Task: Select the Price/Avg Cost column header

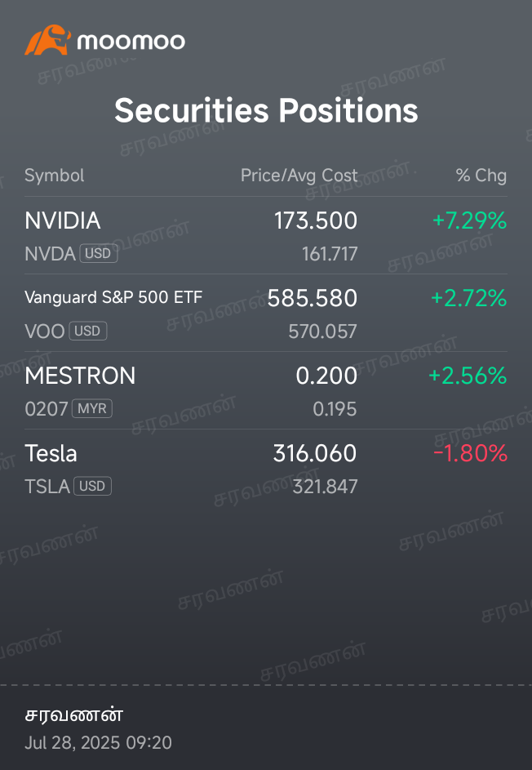Action: pos(299,176)
